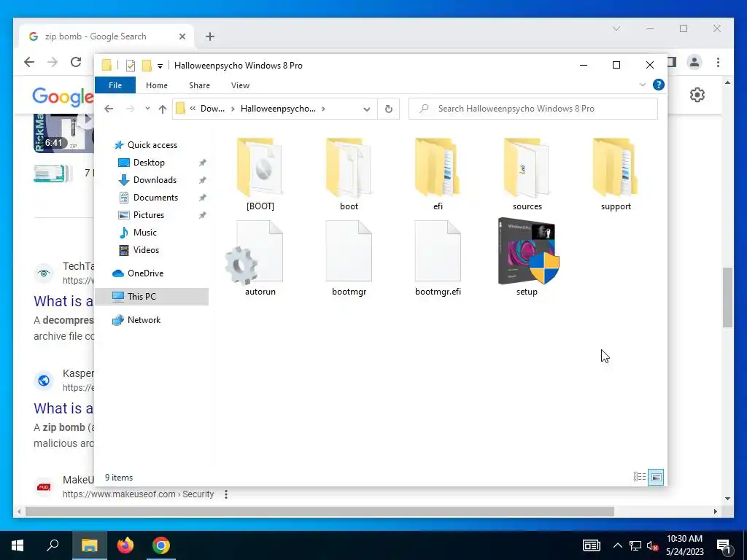747x560 pixels.
Task: Click New folder quick access toolbar icon
Action: 147,66
